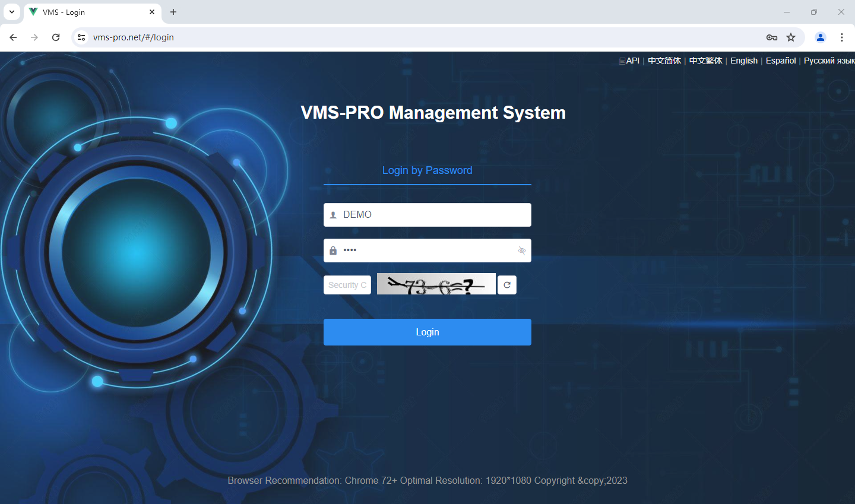Refresh the security code captcha image
Viewport: 855px width, 504px height.
coord(506,285)
